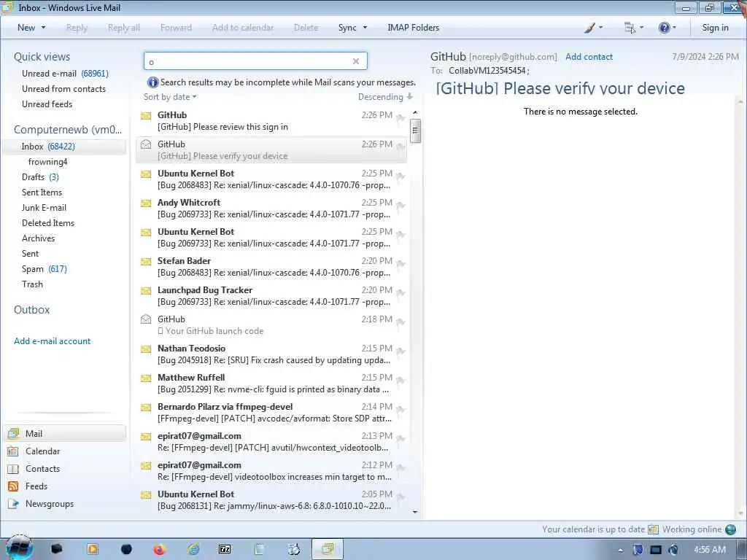Open the Mail view in the navigation pane
This screenshot has width=747, height=560.
(x=65, y=433)
